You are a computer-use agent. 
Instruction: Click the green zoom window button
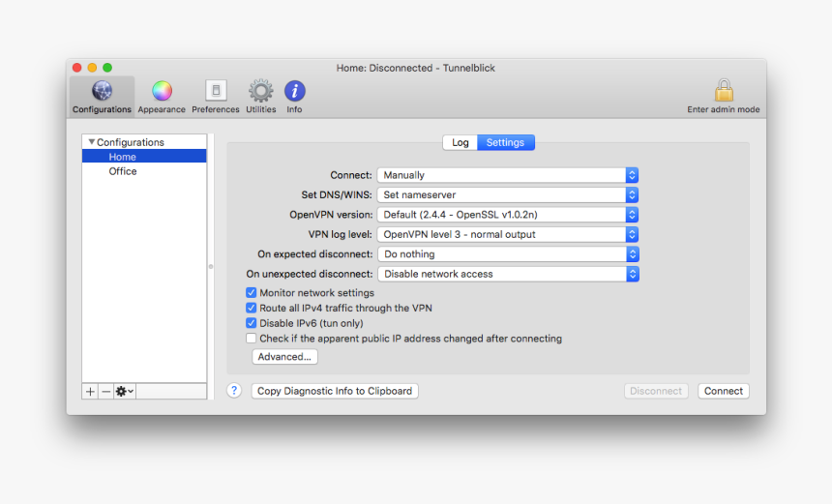(x=107, y=68)
